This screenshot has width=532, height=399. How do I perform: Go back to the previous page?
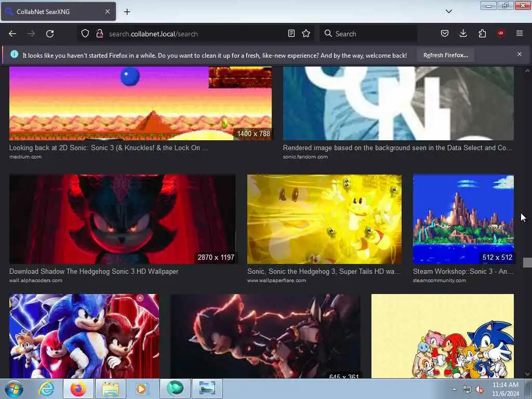(12, 34)
